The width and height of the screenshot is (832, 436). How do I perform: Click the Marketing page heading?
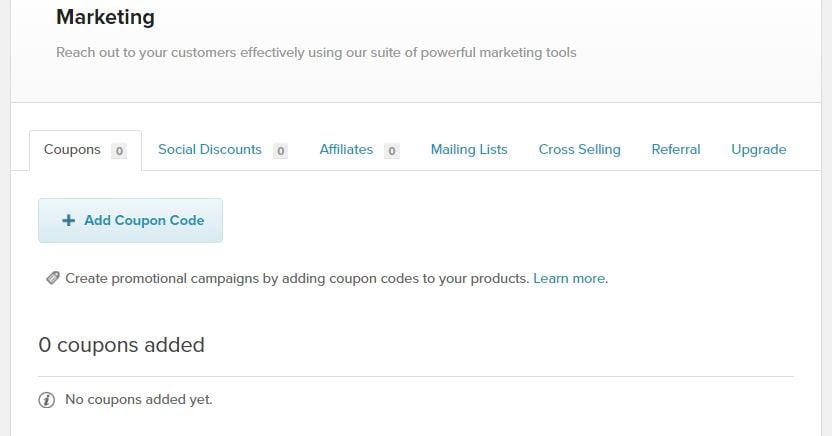pyautogui.click(x=105, y=17)
